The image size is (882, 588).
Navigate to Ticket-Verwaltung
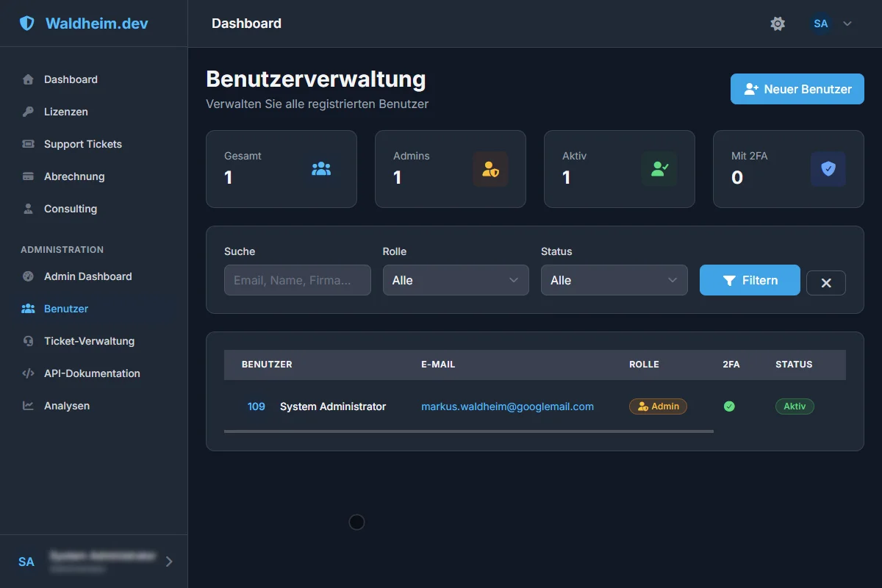89,341
